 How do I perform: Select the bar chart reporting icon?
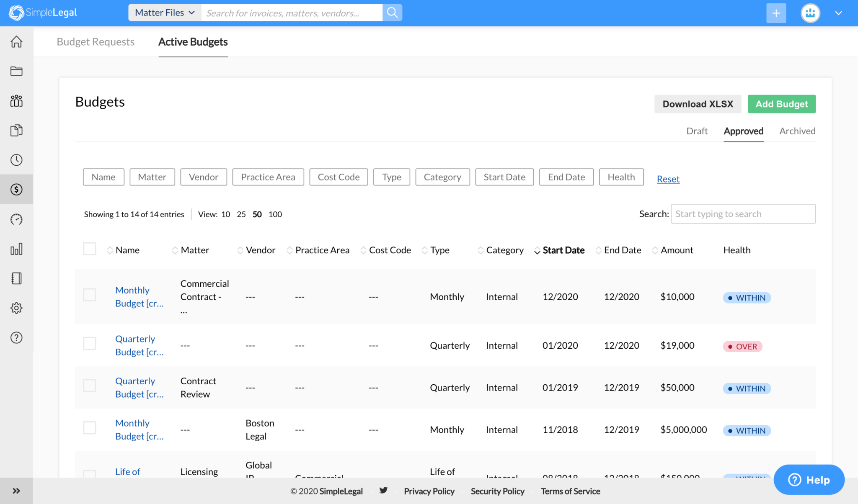coord(16,249)
